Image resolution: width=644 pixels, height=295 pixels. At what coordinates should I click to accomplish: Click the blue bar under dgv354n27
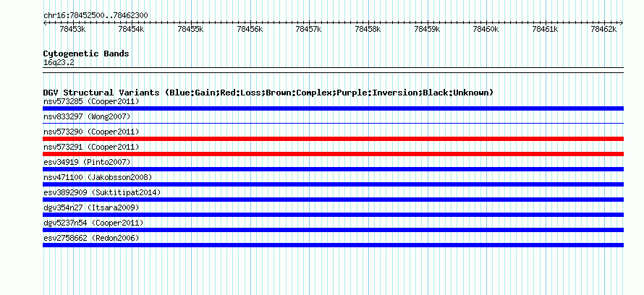[333, 215]
